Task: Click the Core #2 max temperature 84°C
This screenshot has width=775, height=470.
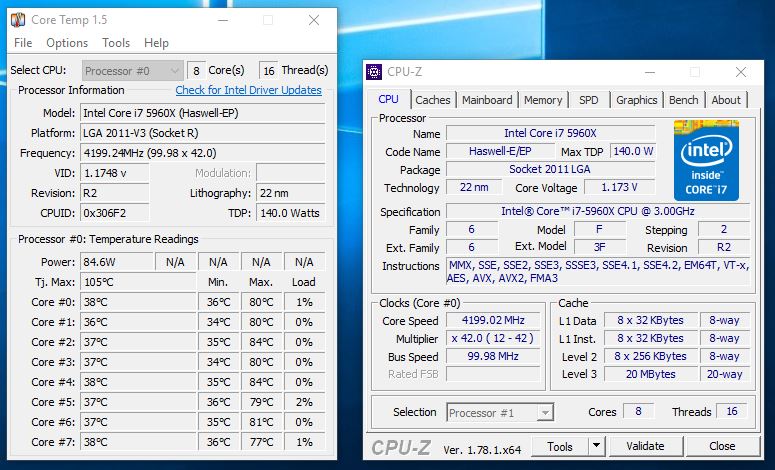Action: click(261, 342)
